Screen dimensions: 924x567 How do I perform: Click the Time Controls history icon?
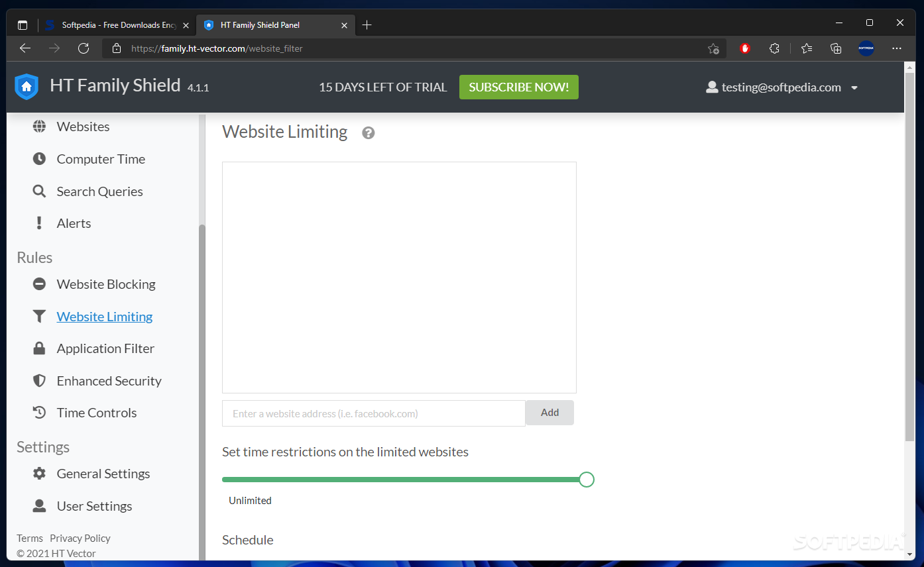pyautogui.click(x=40, y=413)
